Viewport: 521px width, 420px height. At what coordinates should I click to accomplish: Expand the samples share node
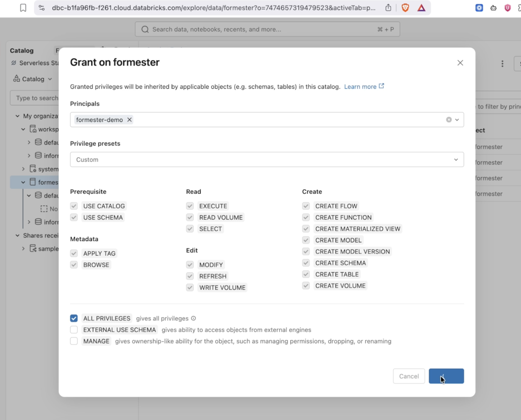pos(23,248)
